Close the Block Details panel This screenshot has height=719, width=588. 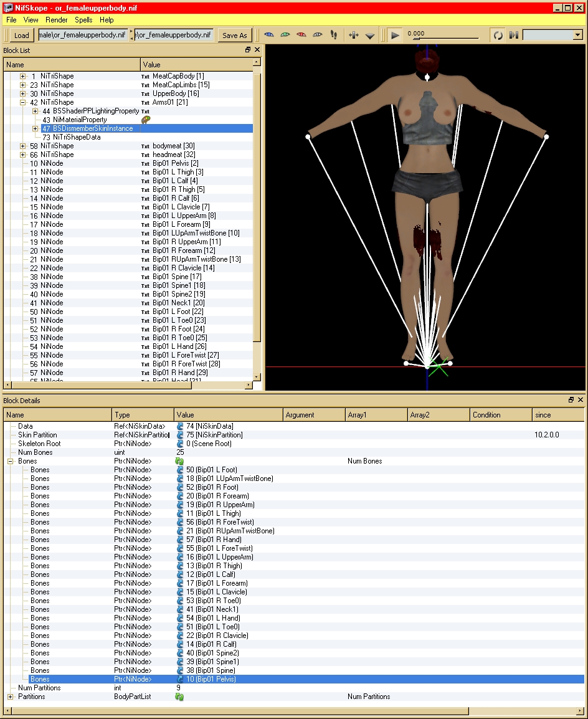tap(581, 401)
